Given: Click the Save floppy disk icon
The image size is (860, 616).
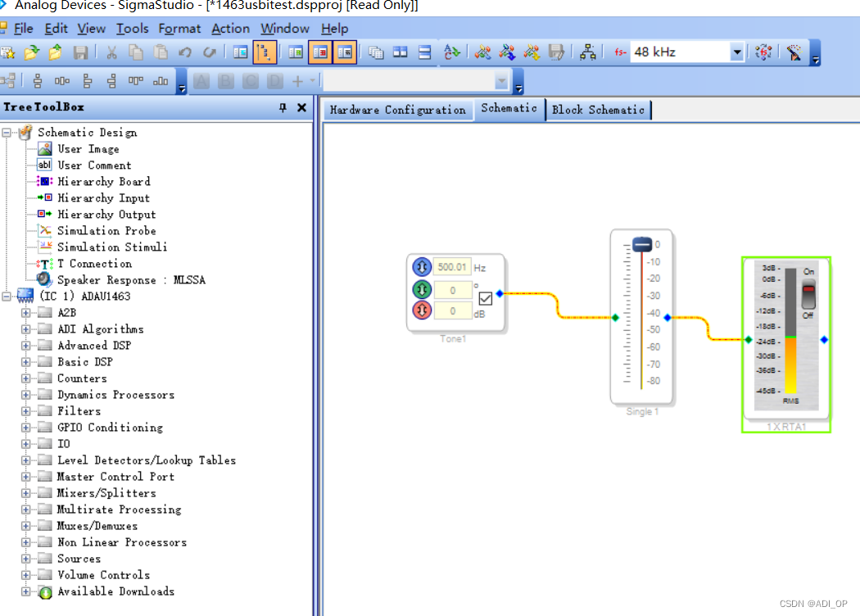Looking at the screenshot, I should (80, 52).
